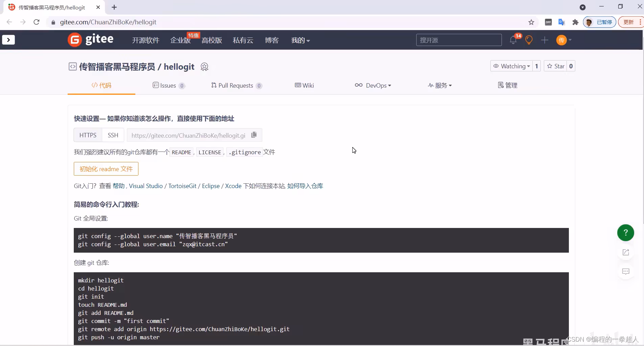This screenshot has width=644, height=346.
Task: Open the TortoiseGit link
Action: (182, 186)
